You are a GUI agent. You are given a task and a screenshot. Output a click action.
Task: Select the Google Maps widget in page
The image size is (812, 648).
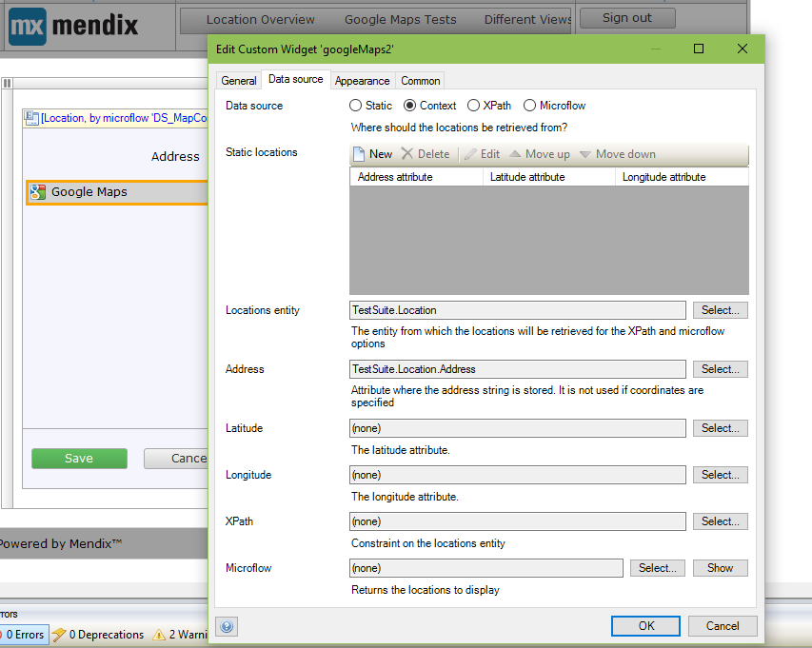tap(117, 192)
